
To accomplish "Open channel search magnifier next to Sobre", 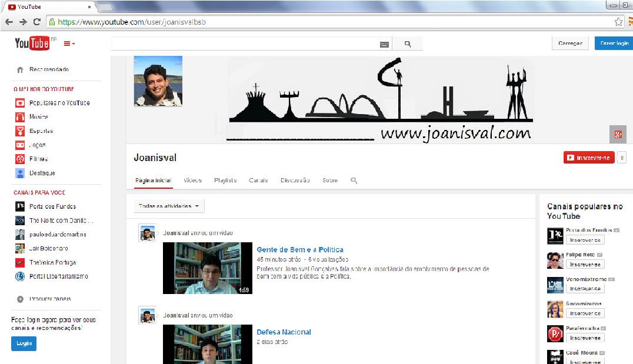I will (354, 181).
